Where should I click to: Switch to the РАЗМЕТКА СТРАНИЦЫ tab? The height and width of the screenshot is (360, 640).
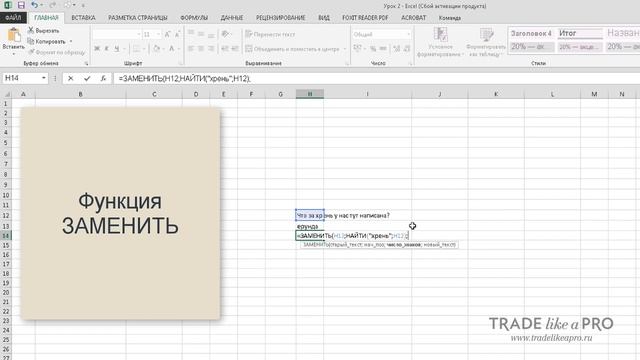click(138, 18)
